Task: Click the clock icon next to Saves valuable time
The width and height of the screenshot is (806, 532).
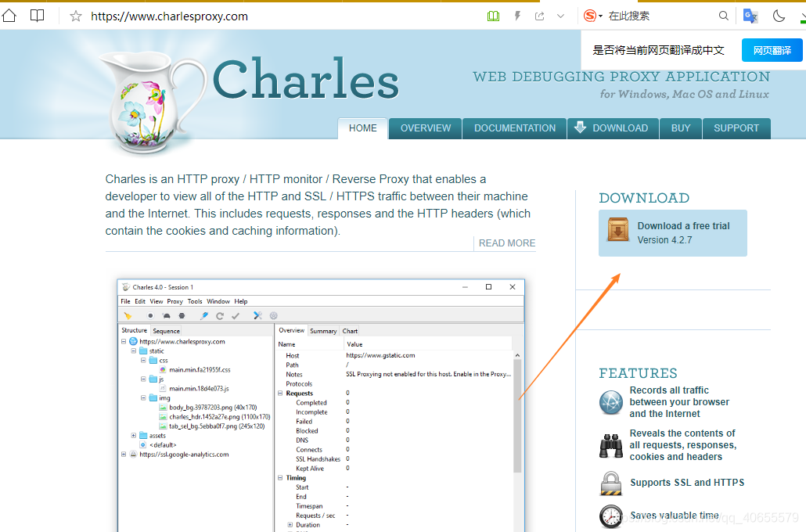Action: [611, 516]
